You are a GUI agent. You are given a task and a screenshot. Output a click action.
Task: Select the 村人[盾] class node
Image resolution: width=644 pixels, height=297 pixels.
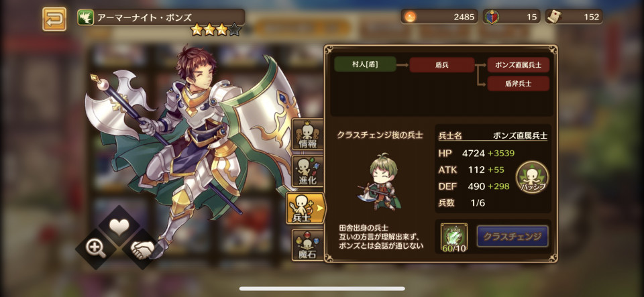[x=365, y=64]
